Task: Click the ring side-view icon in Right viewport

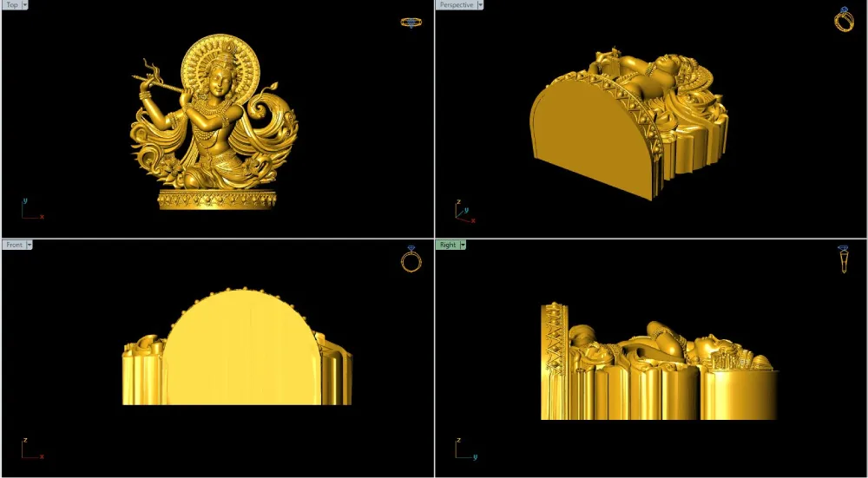Action: [x=843, y=259]
